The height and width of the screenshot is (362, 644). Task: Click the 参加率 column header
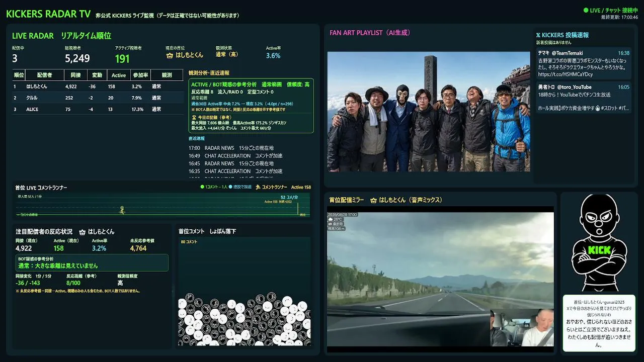pos(139,75)
